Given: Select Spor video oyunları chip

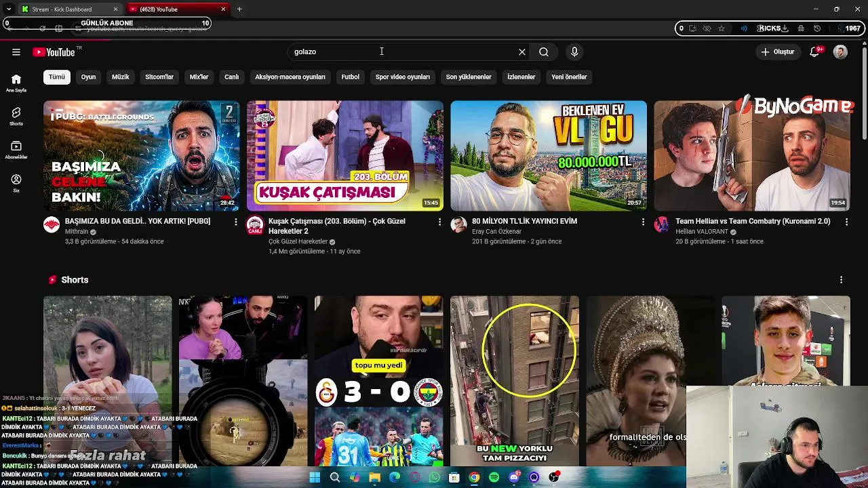Looking at the screenshot, I should pyautogui.click(x=403, y=77).
